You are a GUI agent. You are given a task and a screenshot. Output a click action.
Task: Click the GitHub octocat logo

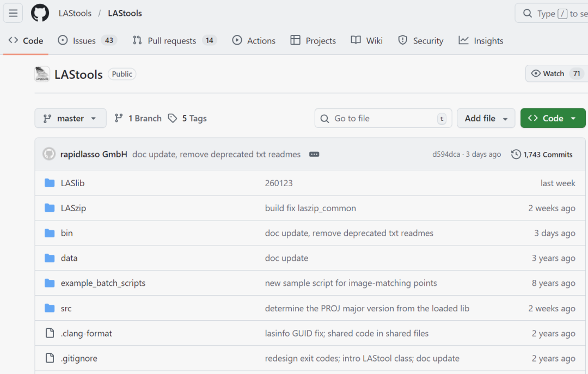pos(40,13)
